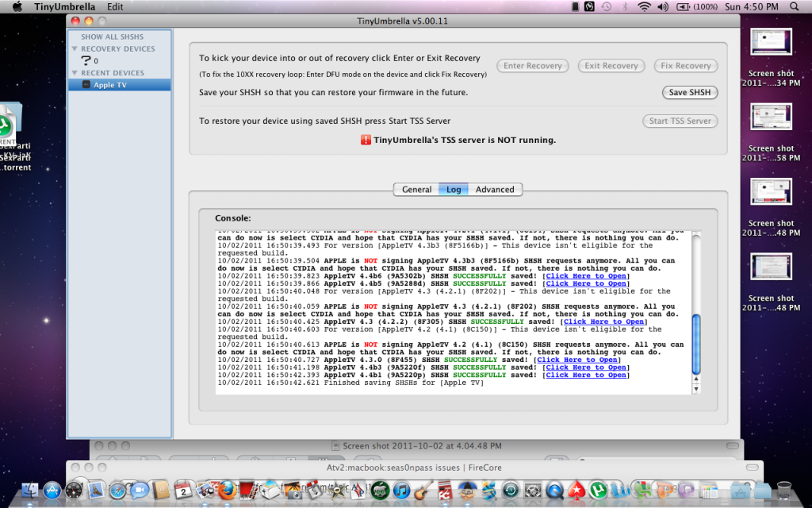Click Time Machine menu bar icon

[606, 6]
